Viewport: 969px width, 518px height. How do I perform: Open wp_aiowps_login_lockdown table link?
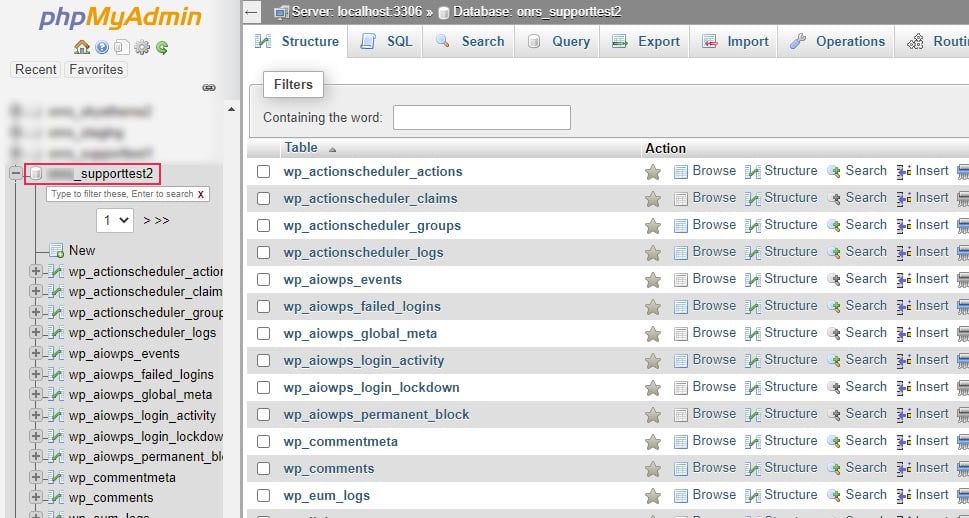coord(371,388)
